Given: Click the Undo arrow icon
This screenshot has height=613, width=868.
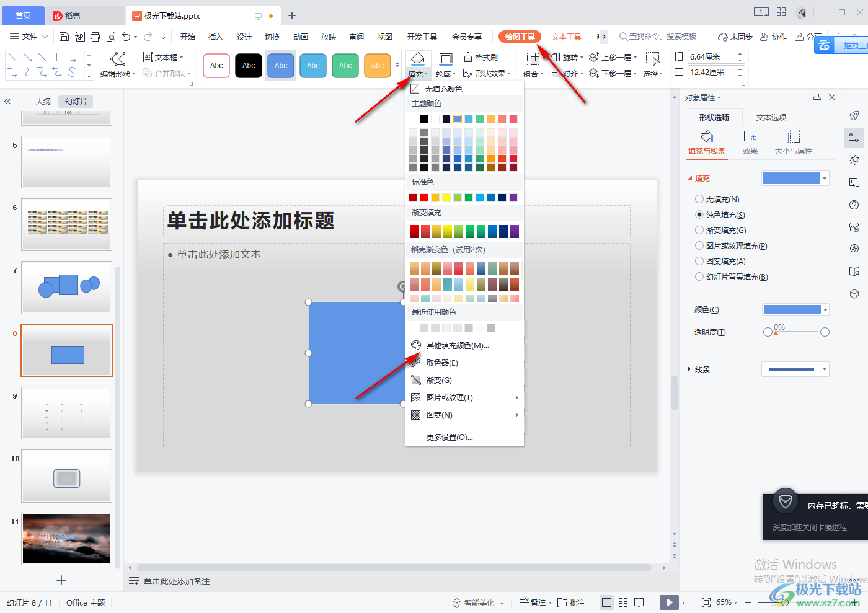Looking at the screenshot, I should 126,37.
